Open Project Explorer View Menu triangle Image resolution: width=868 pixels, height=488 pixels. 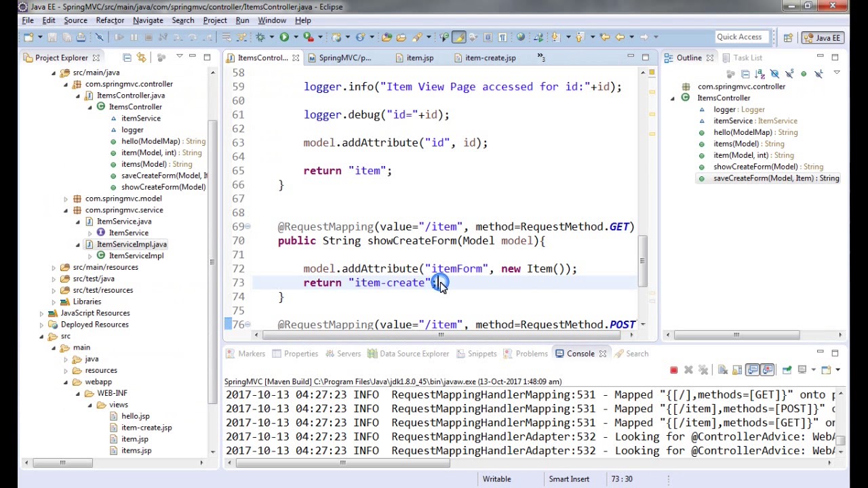click(179, 56)
